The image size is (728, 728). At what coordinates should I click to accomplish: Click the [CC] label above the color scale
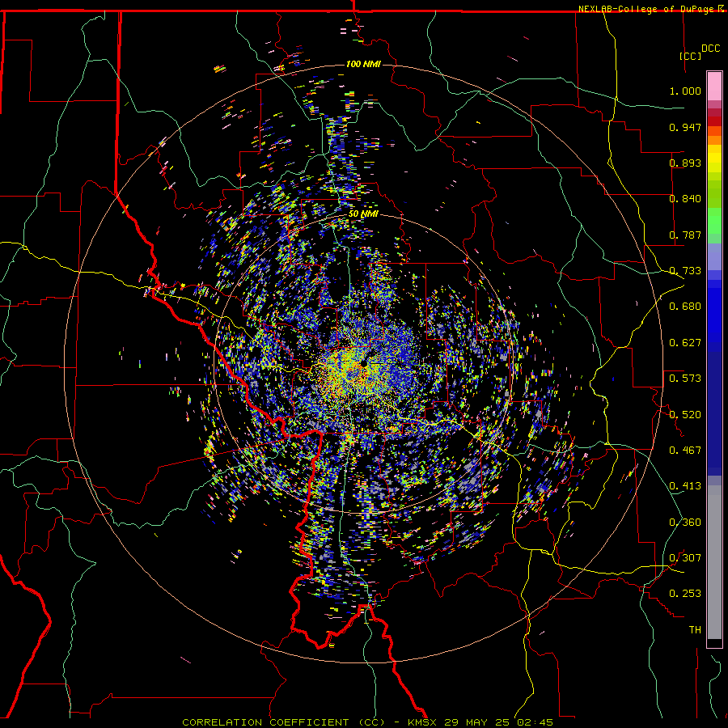[x=691, y=56]
